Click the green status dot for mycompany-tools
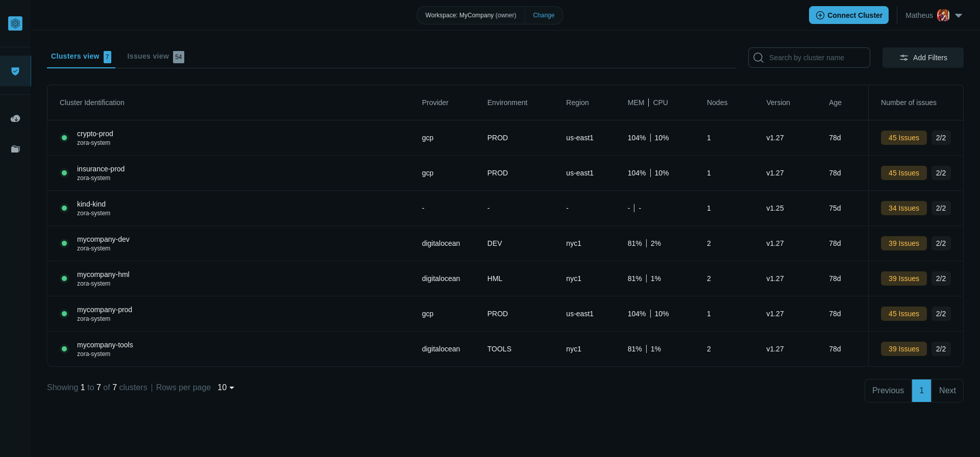 tap(64, 349)
